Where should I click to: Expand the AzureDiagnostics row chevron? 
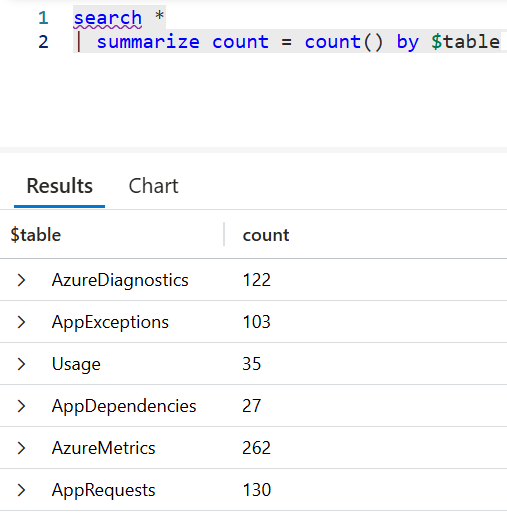21,280
